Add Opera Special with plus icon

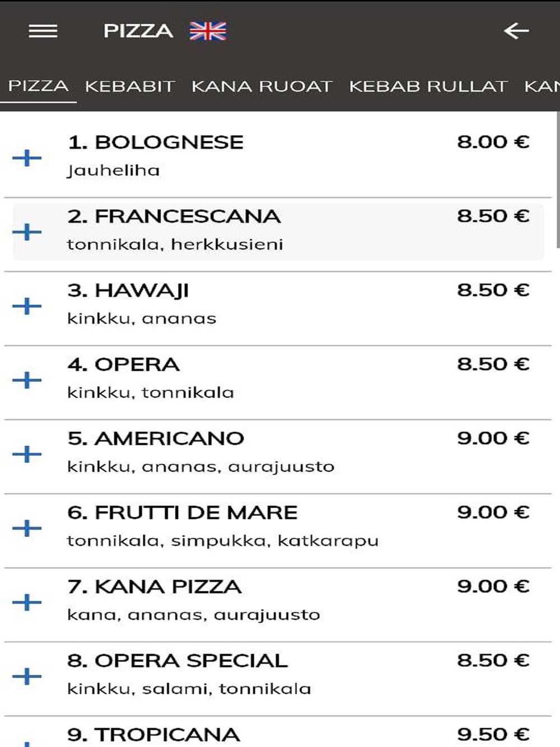[27, 676]
